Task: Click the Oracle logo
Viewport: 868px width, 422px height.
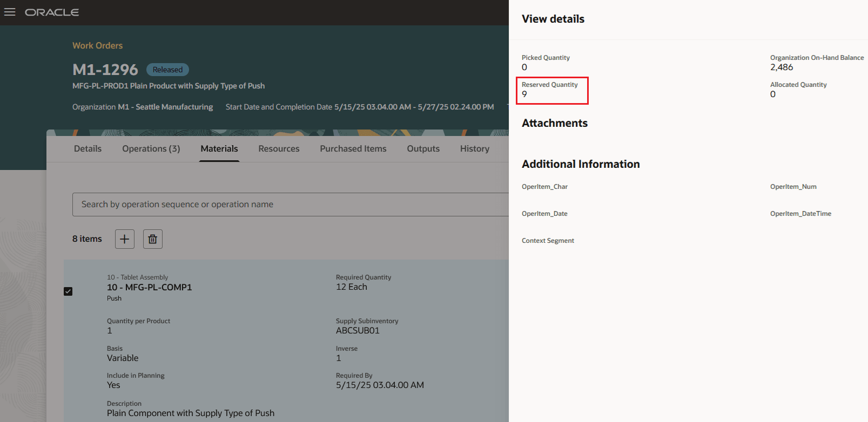Action: [x=52, y=12]
